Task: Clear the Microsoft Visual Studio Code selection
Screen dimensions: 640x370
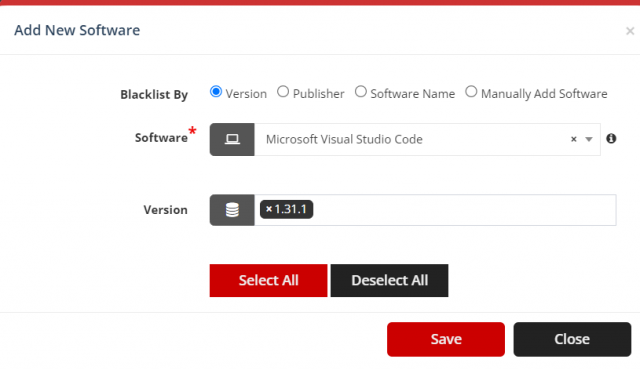Action: coord(573,140)
